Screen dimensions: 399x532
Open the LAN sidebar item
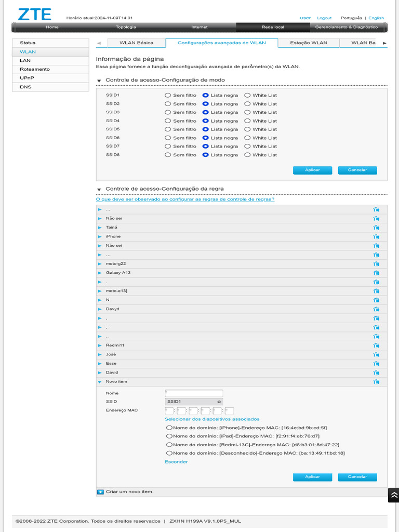coord(50,60)
